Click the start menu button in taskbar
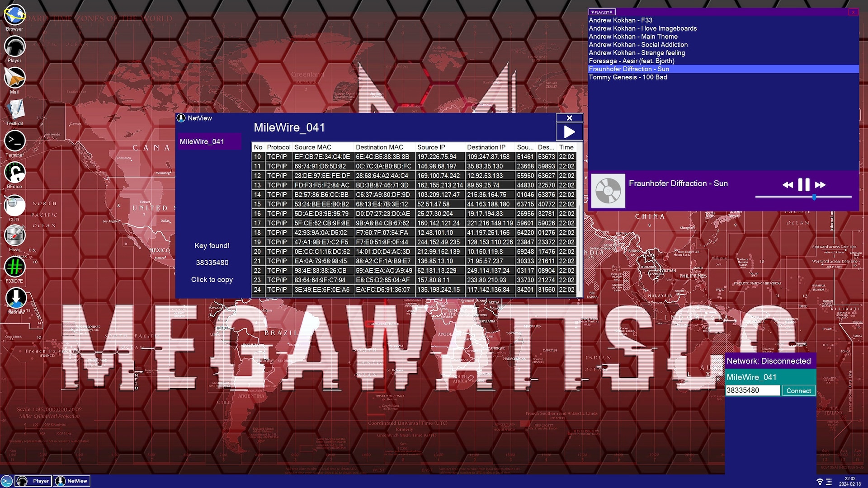The height and width of the screenshot is (488, 868). click(x=6, y=481)
